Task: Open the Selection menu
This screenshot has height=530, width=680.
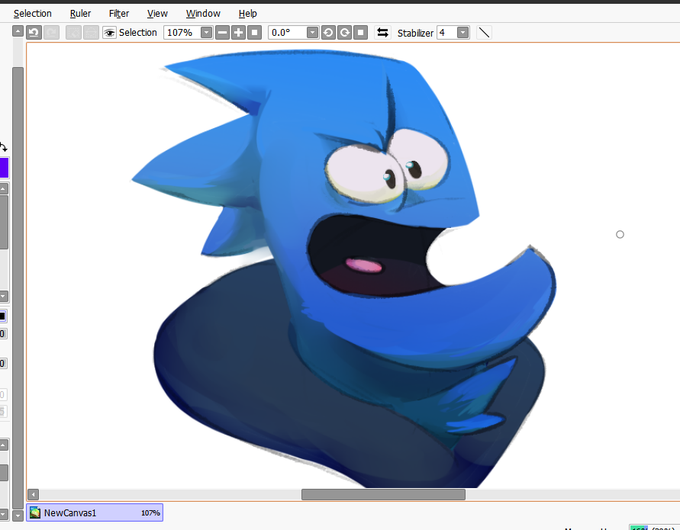Action: pyautogui.click(x=33, y=13)
